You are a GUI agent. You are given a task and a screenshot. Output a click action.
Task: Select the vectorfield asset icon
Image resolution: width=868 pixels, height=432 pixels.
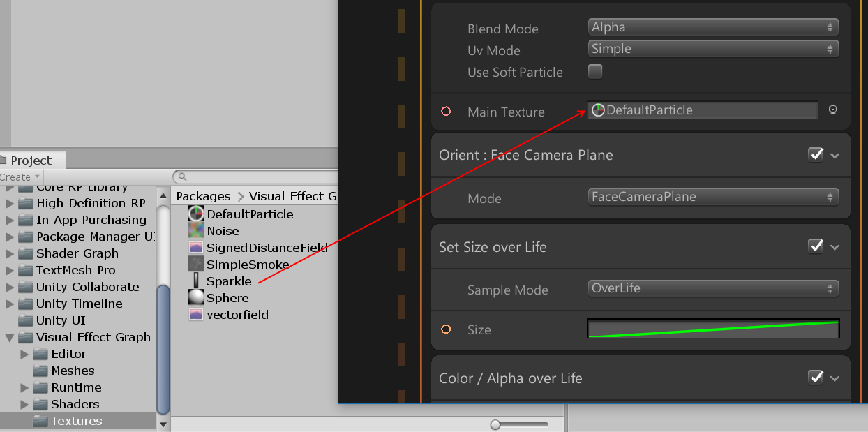(196, 315)
